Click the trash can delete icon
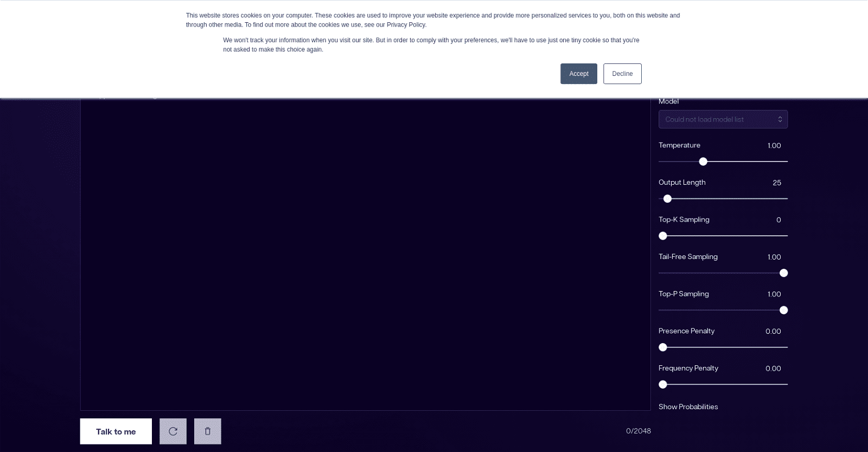This screenshot has width=868, height=452. [207, 431]
